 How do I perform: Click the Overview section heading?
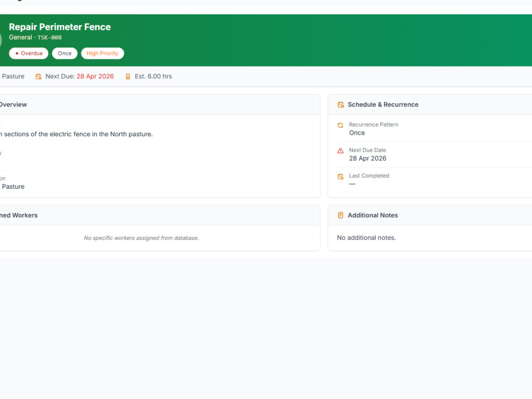[x=13, y=104]
